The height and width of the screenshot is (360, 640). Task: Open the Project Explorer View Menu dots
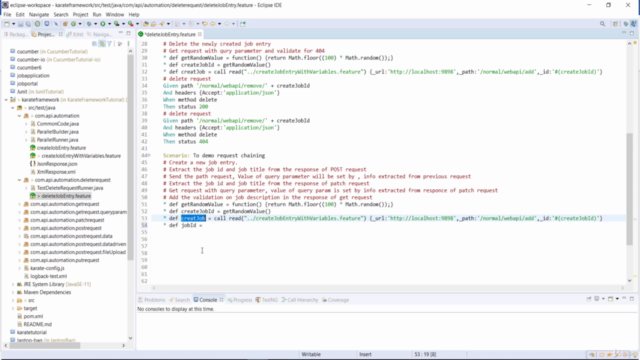point(129,44)
